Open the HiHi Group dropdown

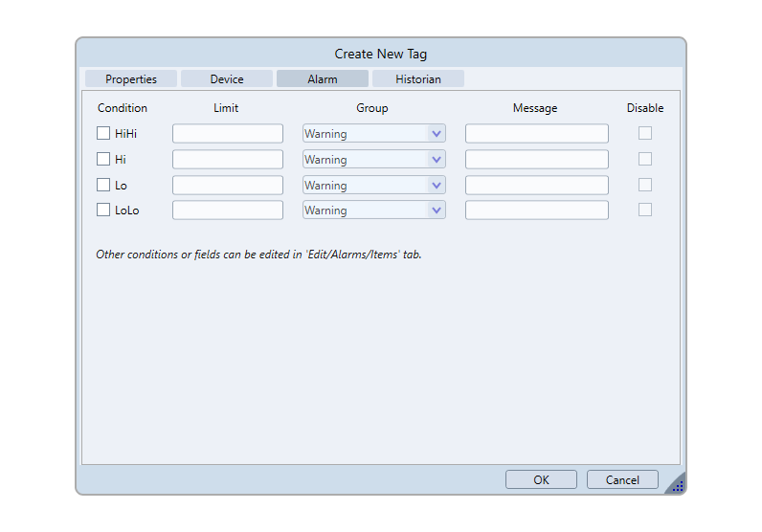[x=437, y=134]
